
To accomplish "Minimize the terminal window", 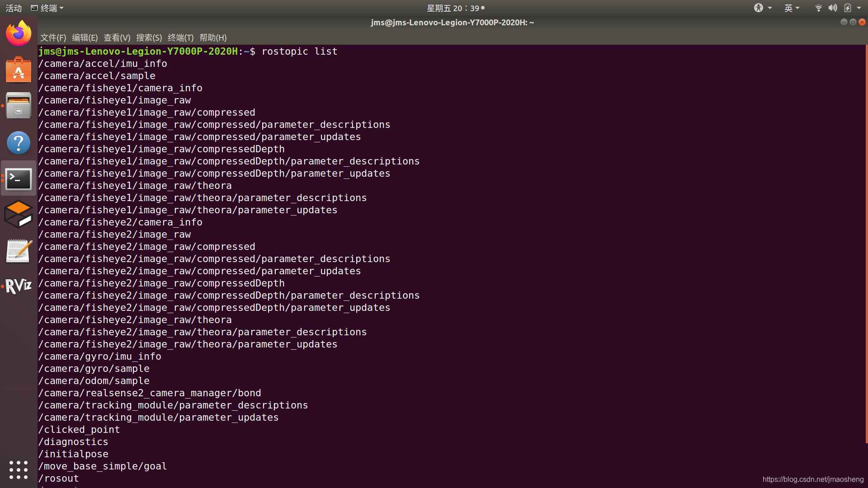I will tap(844, 22).
